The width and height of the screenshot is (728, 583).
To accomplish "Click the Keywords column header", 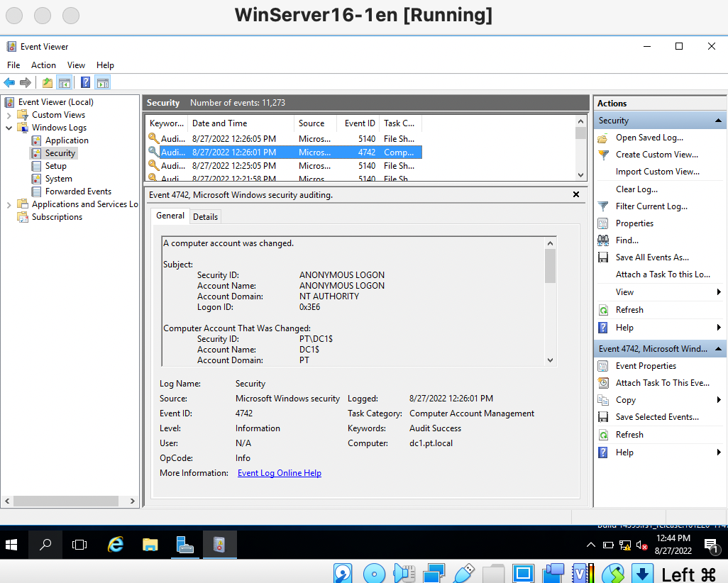I will click(x=167, y=123).
